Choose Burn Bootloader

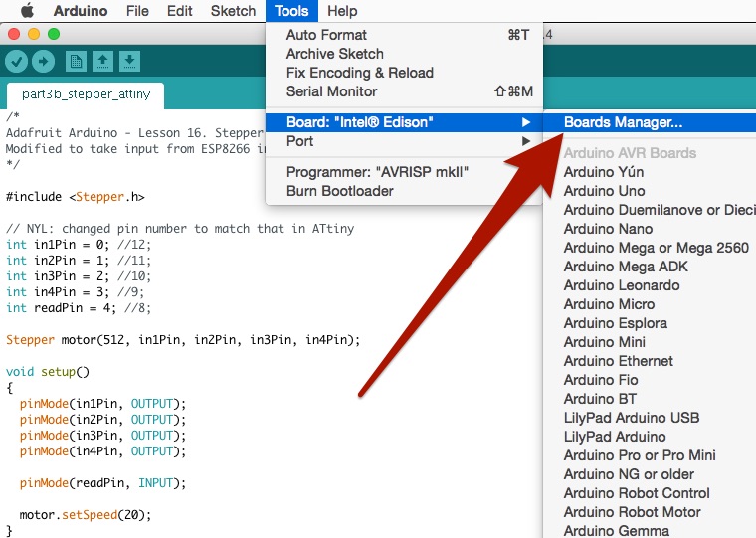click(x=404, y=191)
